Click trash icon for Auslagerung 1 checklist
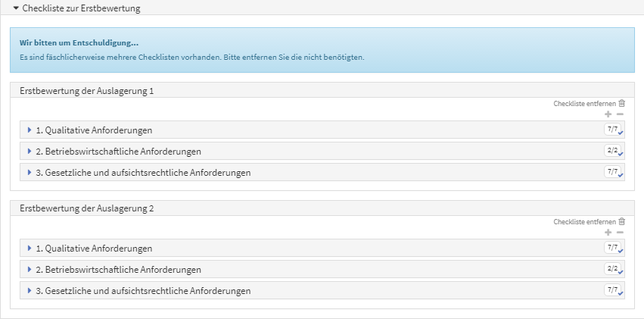This screenshot has width=644, height=319. point(622,103)
